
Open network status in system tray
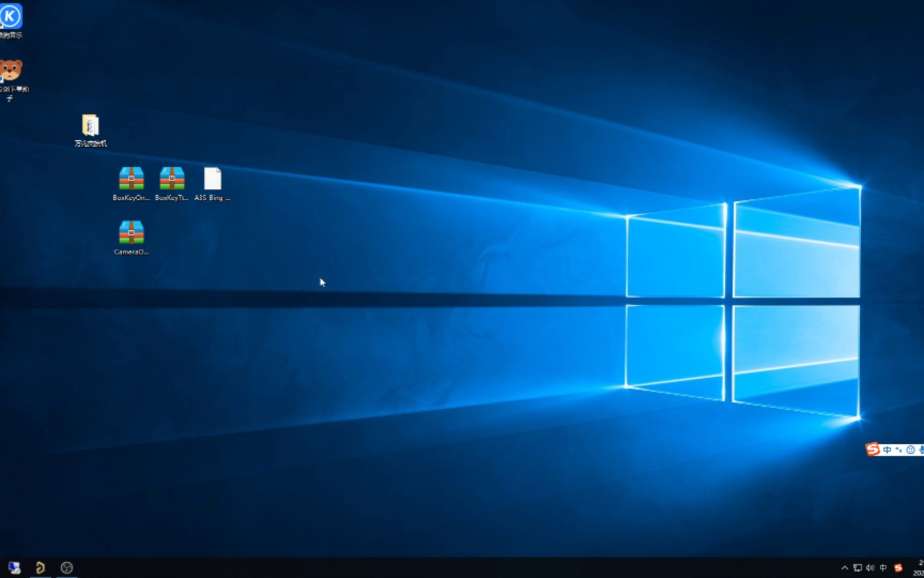tap(858, 568)
